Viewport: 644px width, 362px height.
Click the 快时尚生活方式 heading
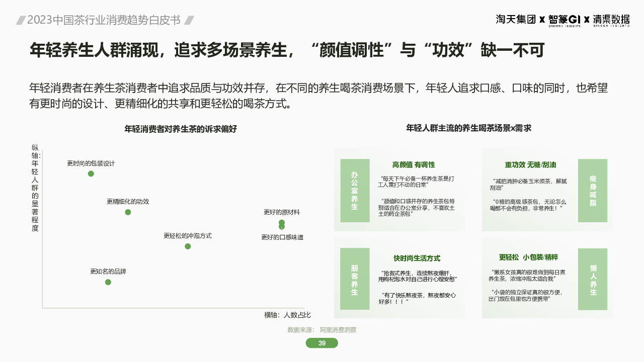click(417, 258)
